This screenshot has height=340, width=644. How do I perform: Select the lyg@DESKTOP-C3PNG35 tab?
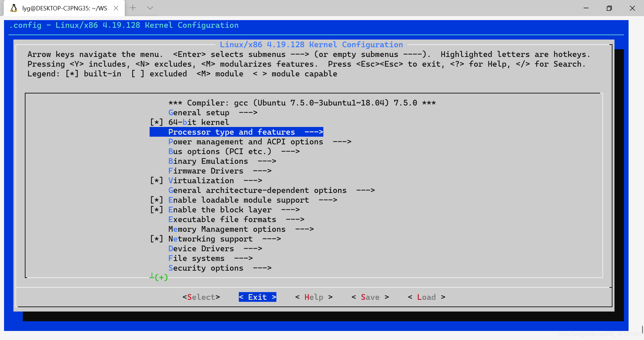click(64, 8)
